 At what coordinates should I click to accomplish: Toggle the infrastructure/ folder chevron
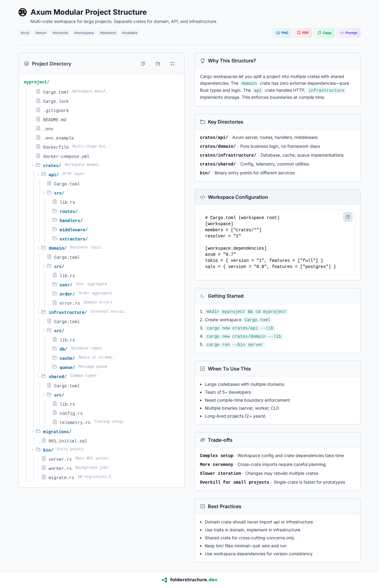click(x=38, y=312)
